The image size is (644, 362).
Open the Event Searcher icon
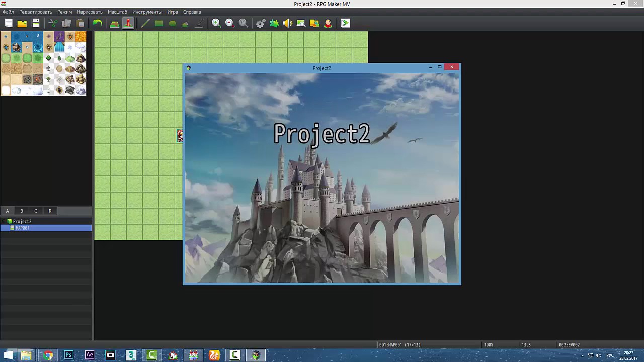point(301,23)
